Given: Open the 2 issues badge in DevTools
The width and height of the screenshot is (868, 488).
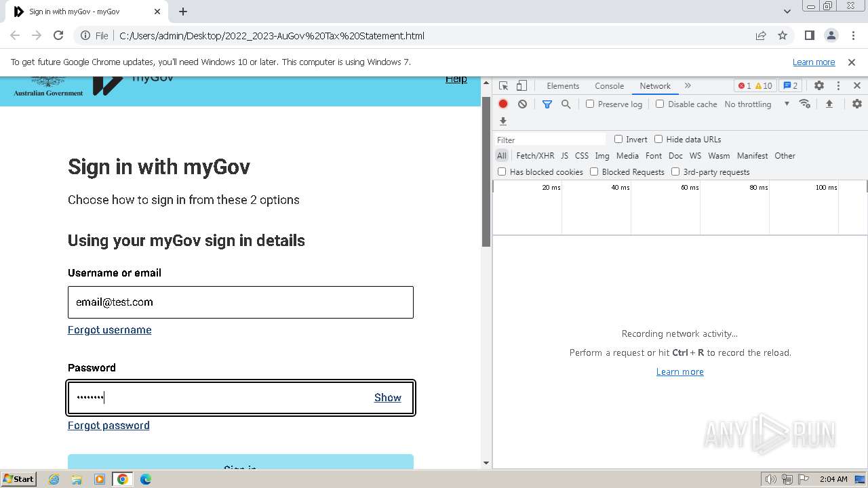Looking at the screenshot, I should (x=790, y=85).
